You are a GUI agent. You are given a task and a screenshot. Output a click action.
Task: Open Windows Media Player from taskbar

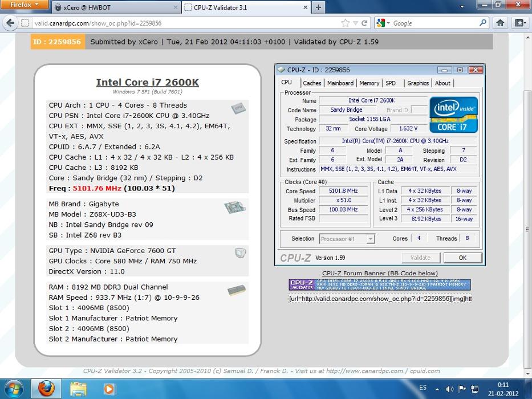[109, 389]
